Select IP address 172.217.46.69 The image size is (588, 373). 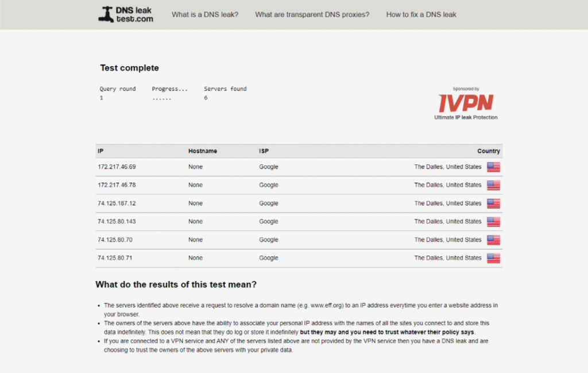click(x=117, y=167)
